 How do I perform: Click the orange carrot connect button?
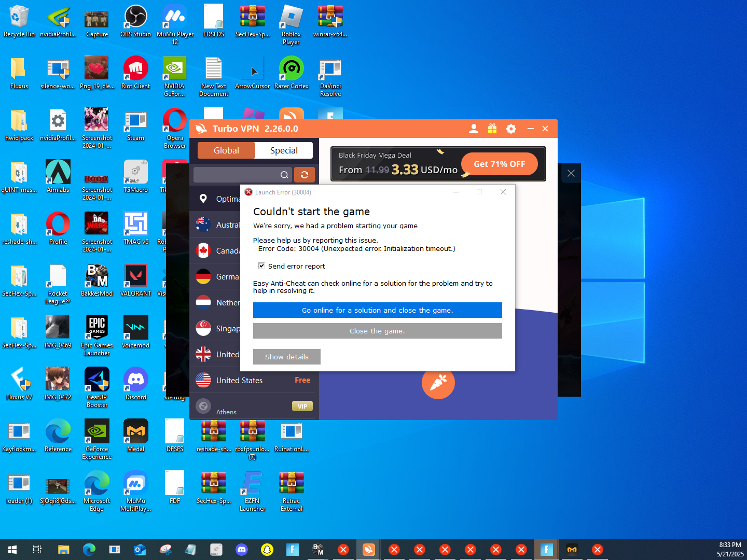[438, 383]
